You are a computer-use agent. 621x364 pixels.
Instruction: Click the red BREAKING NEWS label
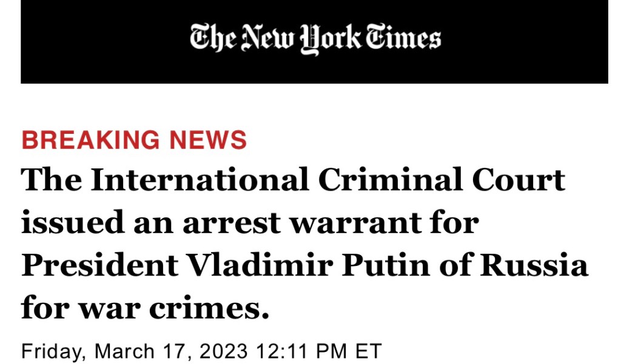(134, 140)
